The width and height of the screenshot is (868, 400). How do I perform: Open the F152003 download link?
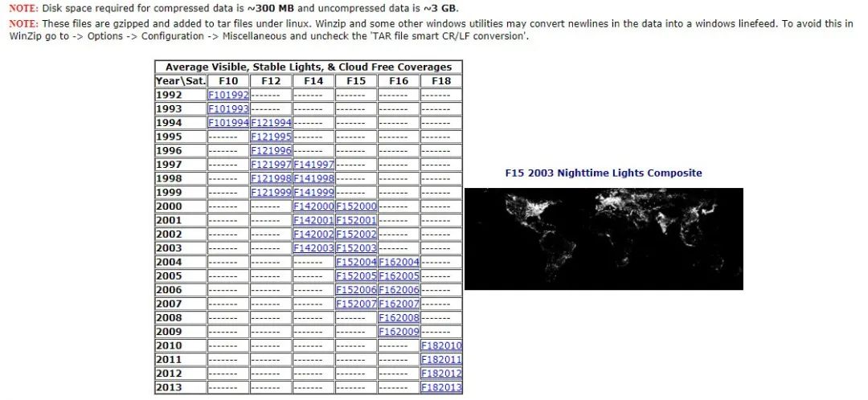pos(357,248)
